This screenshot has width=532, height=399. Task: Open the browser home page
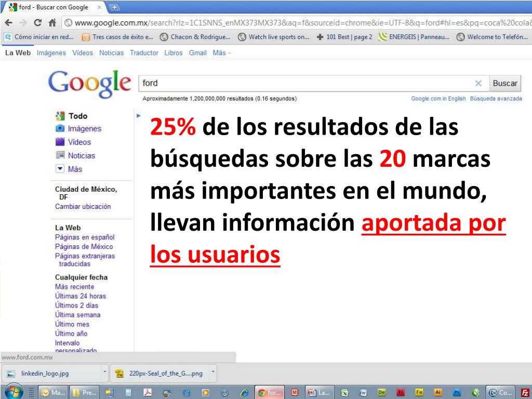point(52,23)
